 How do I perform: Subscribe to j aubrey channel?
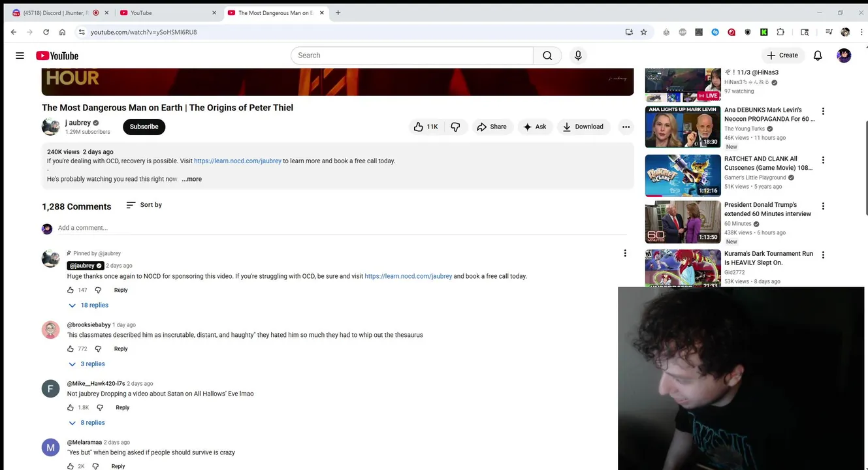click(144, 127)
